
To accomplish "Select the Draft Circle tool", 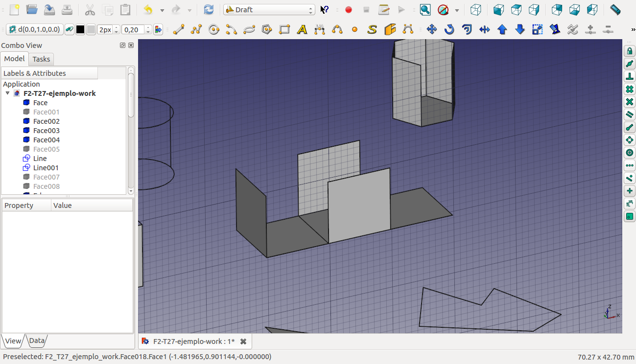I will (x=213, y=30).
